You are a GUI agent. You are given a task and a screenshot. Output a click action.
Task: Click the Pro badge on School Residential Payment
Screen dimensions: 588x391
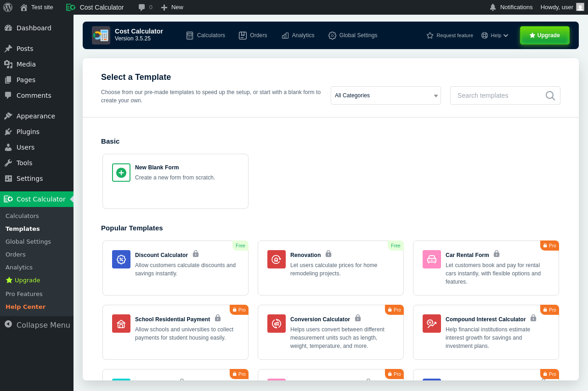[x=239, y=310]
